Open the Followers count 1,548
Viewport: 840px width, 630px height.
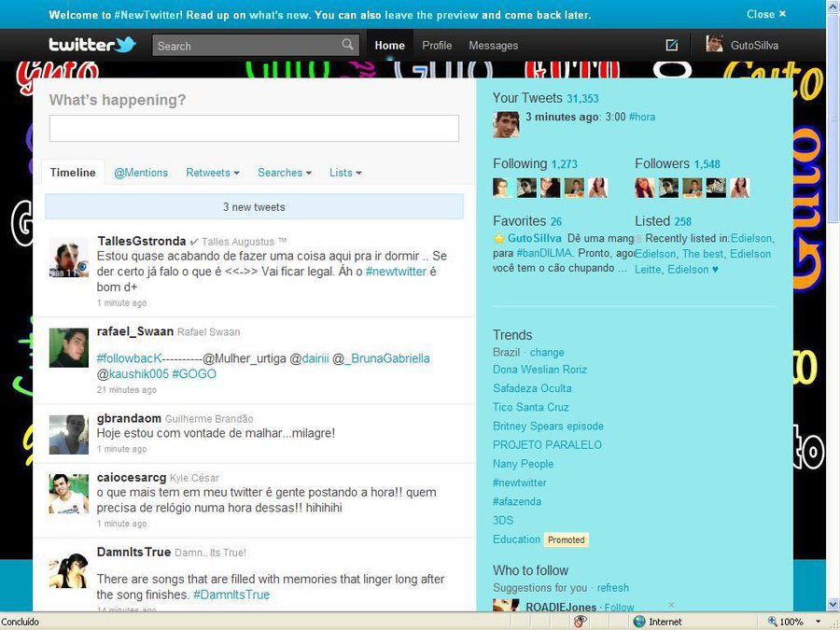point(707,164)
